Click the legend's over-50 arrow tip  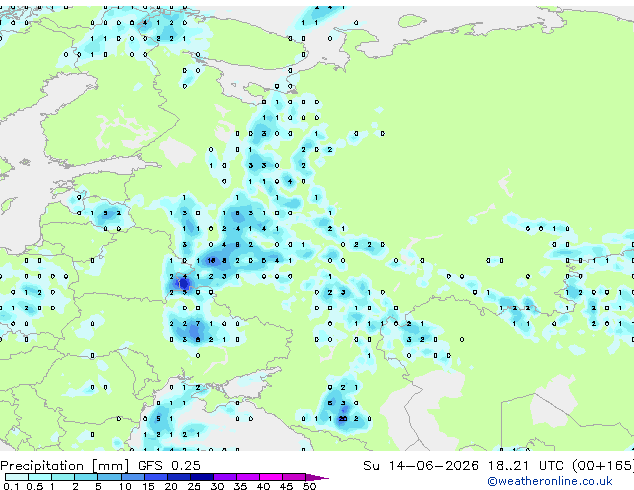coord(318,477)
